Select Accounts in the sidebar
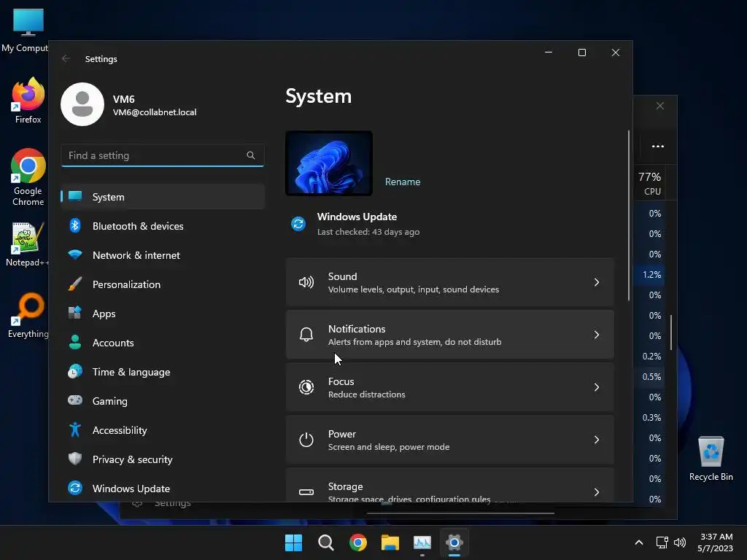747x560 pixels. (x=163, y=343)
